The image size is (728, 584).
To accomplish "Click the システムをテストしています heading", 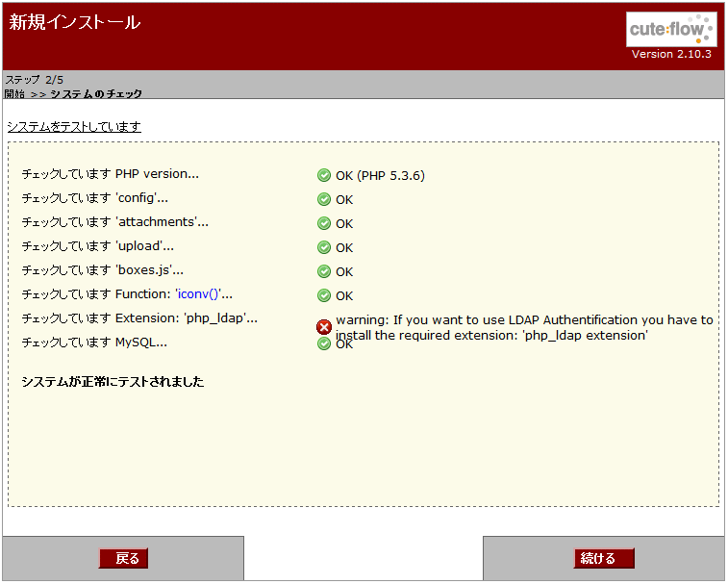I will point(74,127).
